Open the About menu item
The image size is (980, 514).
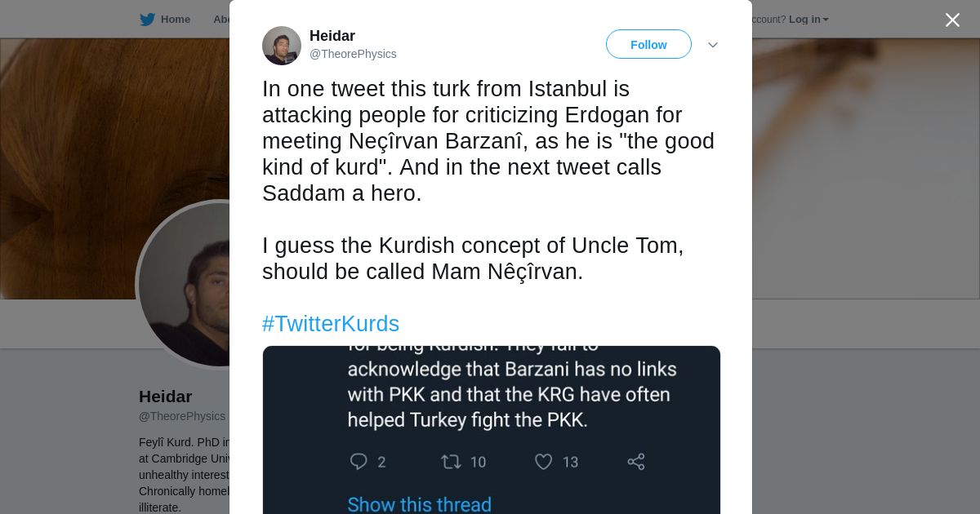(x=222, y=20)
